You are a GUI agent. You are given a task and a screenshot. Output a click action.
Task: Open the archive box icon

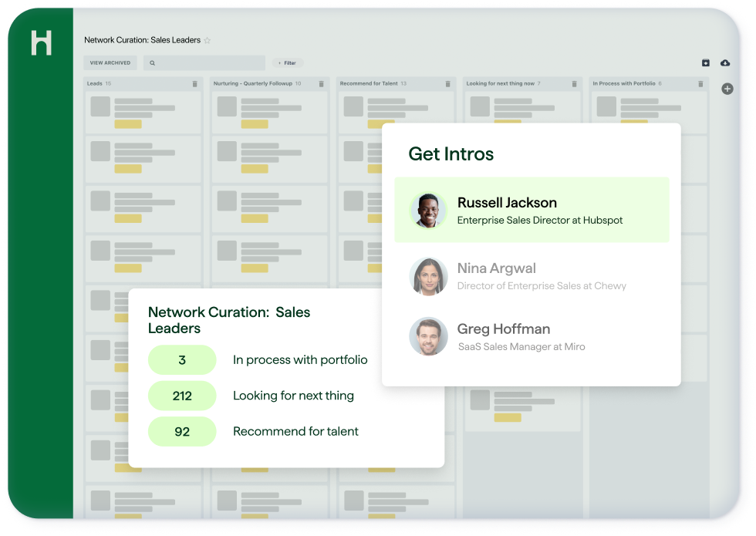click(x=705, y=62)
